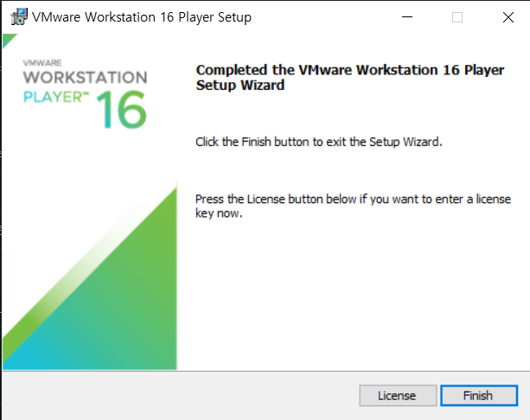The width and height of the screenshot is (530, 420).
Task: Close the VMware Player Setup window
Action: click(508, 17)
